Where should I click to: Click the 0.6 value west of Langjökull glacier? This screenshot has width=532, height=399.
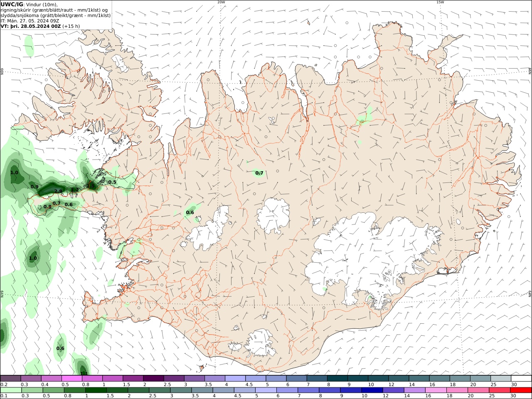tap(190, 212)
